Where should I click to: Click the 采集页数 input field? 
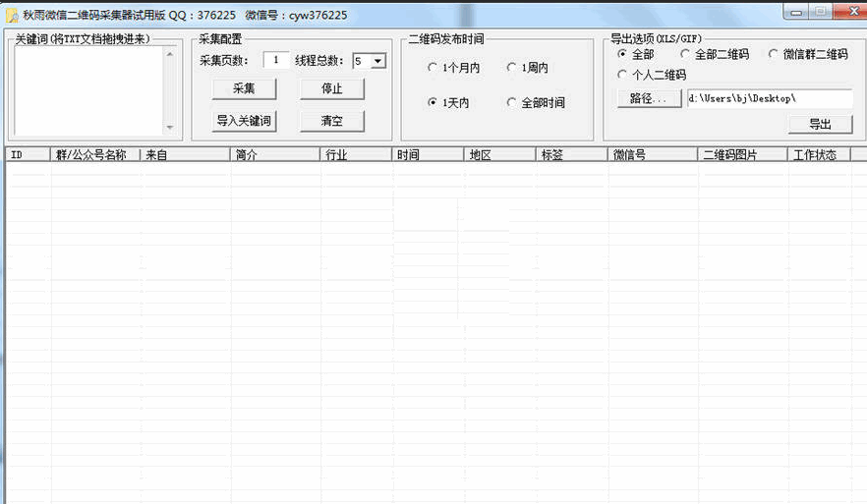click(x=276, y=60)
